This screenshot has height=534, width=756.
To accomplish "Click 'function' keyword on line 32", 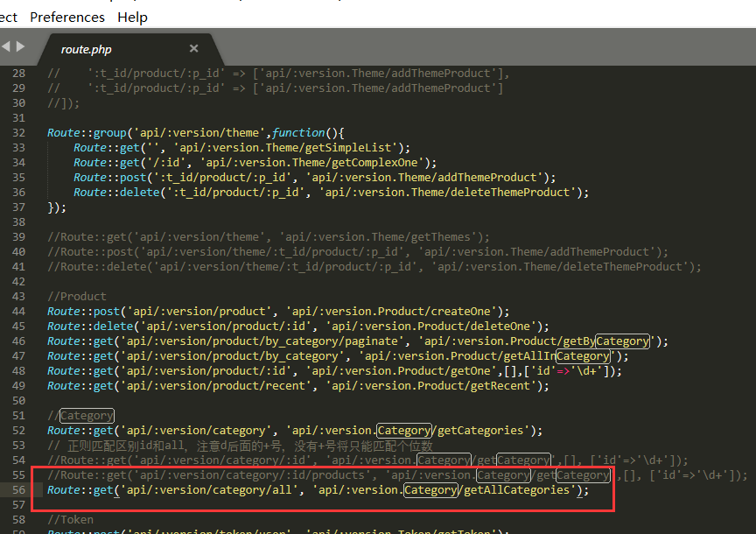I will (298, 133).
